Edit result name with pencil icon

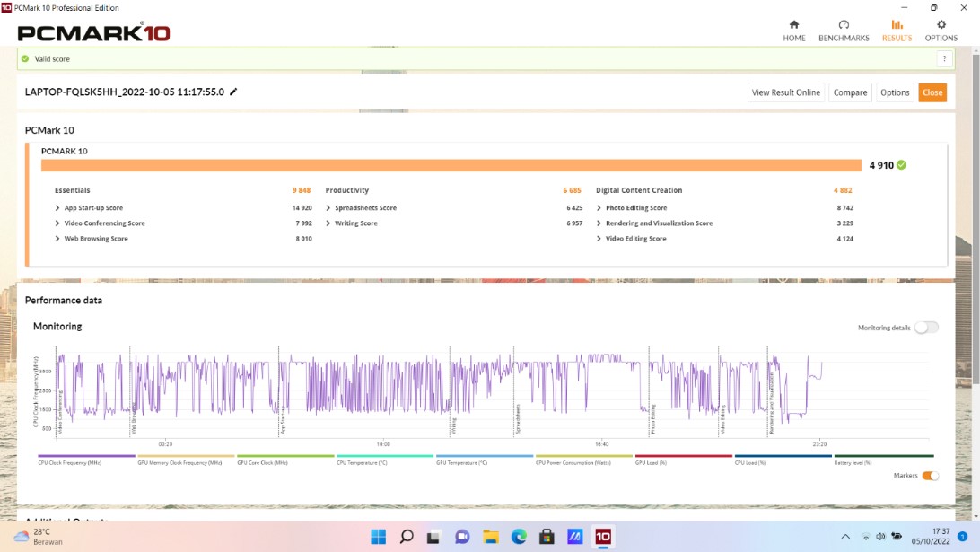point(233,92)
